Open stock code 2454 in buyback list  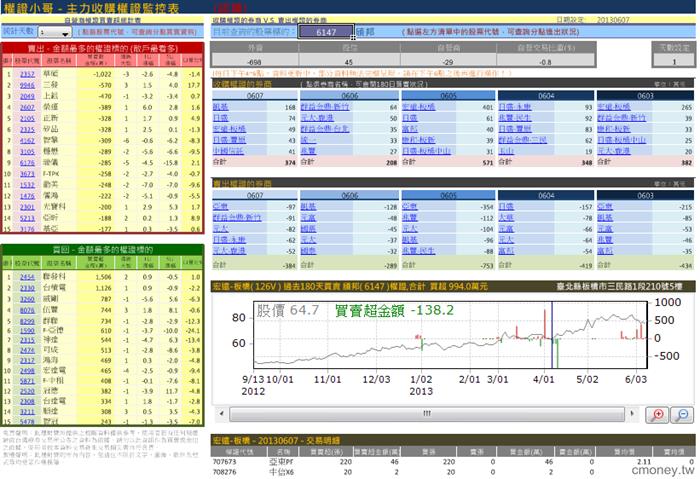pos(27,277)
